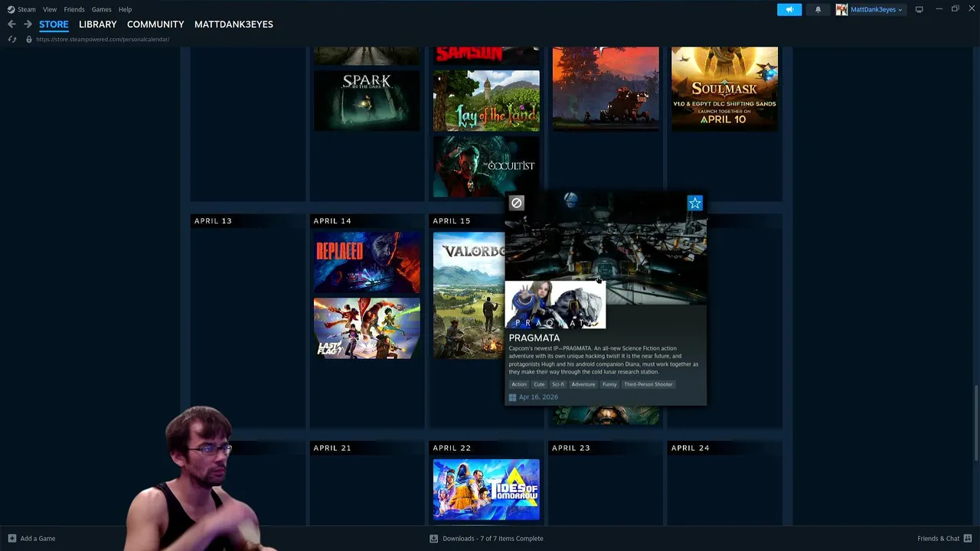Open the Help menu
980x551 pixels.
pos(125,9)
